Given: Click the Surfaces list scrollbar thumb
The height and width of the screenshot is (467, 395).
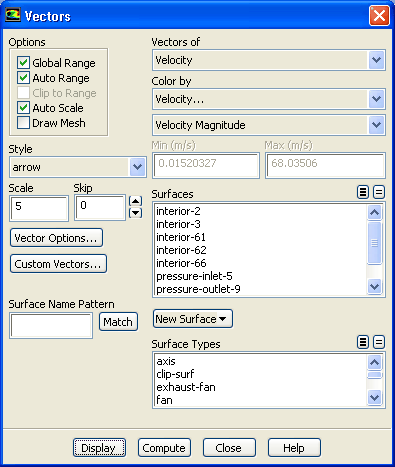Looking at the screenshot, I should [x=375, y=243].
